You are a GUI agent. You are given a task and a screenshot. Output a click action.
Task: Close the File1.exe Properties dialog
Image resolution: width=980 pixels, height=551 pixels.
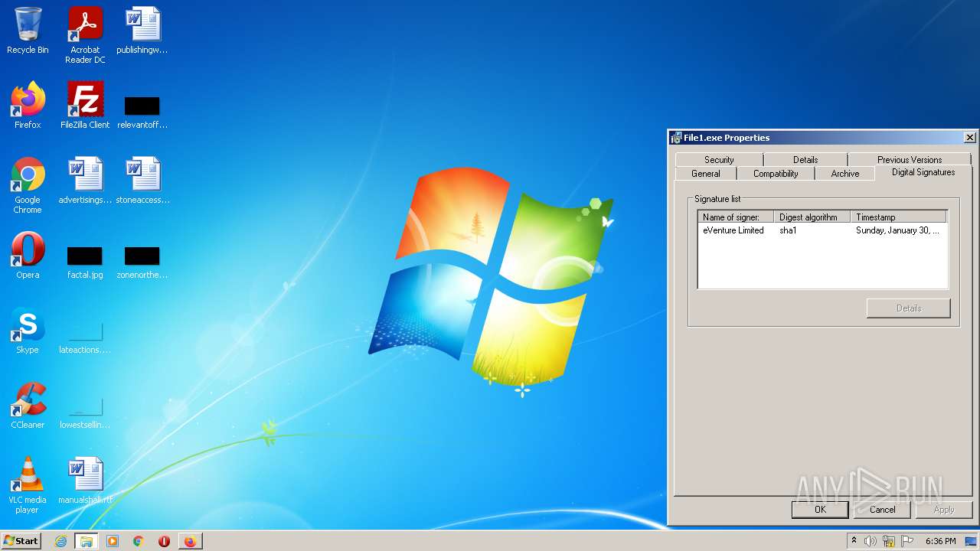[969, 138]
